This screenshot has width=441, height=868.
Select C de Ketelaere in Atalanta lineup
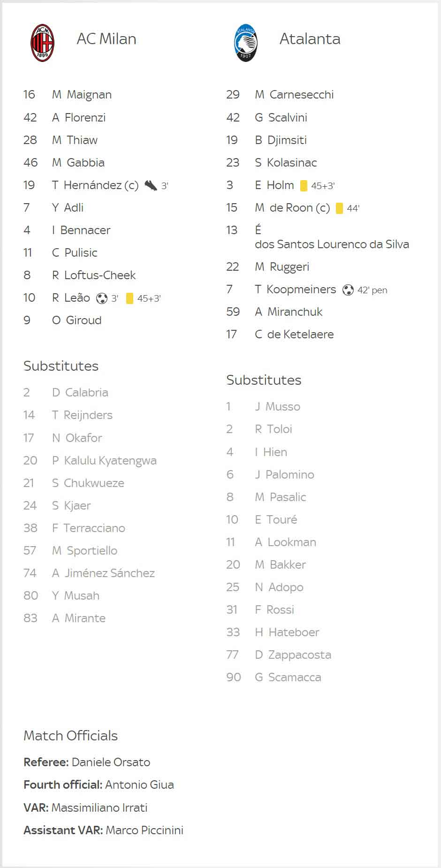point(294,335)
